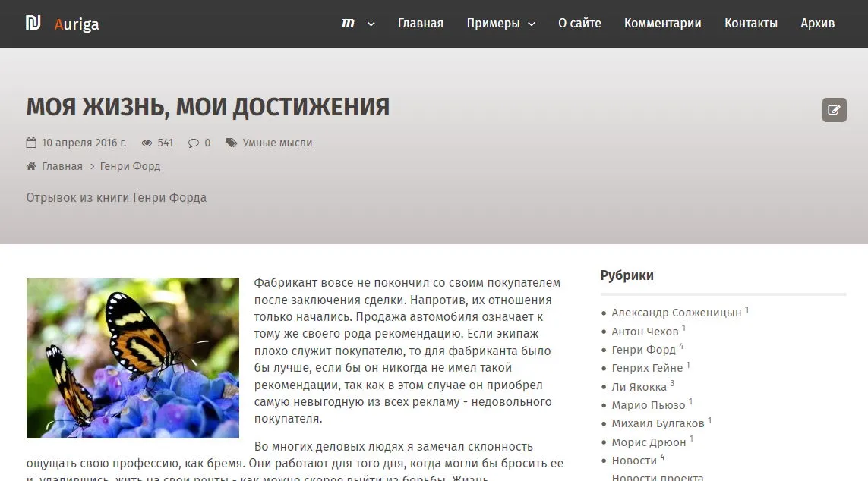Click the butterfly article image
This screenshot has width=868, height=481.
133,357
